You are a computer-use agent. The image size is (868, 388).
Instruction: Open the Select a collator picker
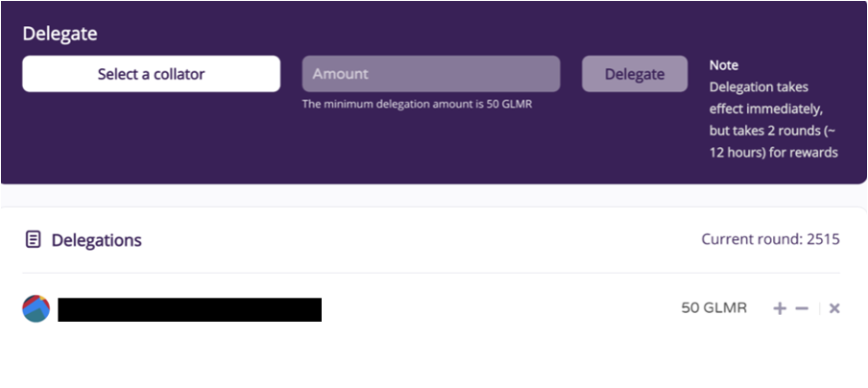tap(151, 74)
